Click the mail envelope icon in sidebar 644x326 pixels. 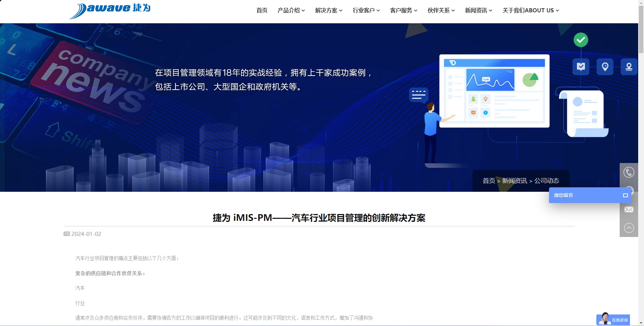629,210
